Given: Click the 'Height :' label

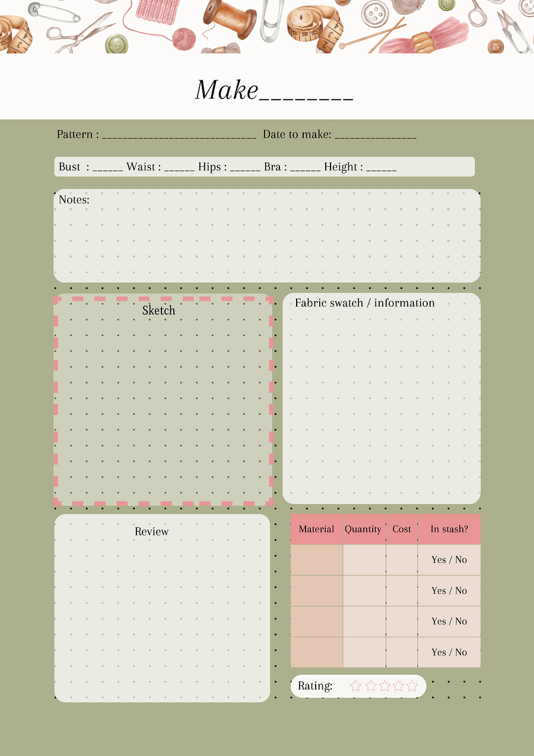Looking at the screenshot, I should [x=344, y=167].
